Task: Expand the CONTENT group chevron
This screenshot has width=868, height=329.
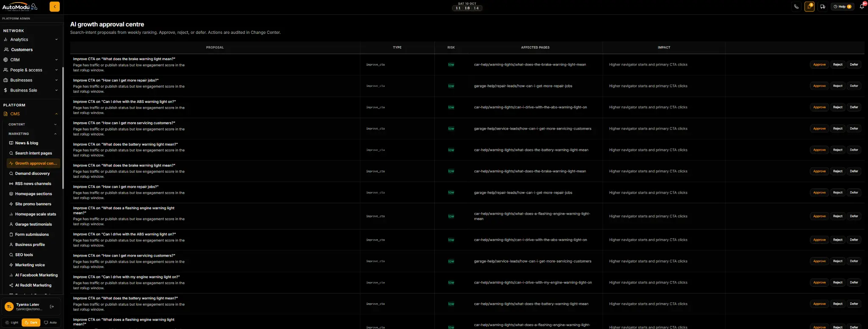Action: (56, 124)
